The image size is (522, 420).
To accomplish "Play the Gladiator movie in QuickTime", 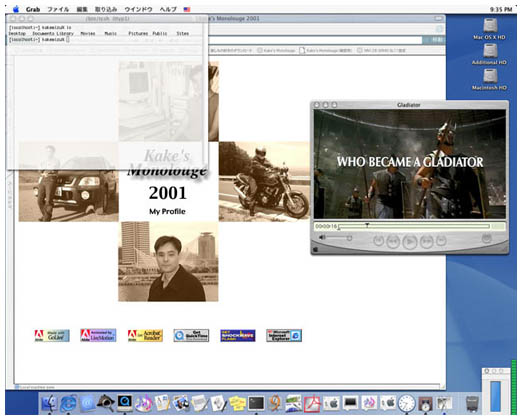I will 410,241.
